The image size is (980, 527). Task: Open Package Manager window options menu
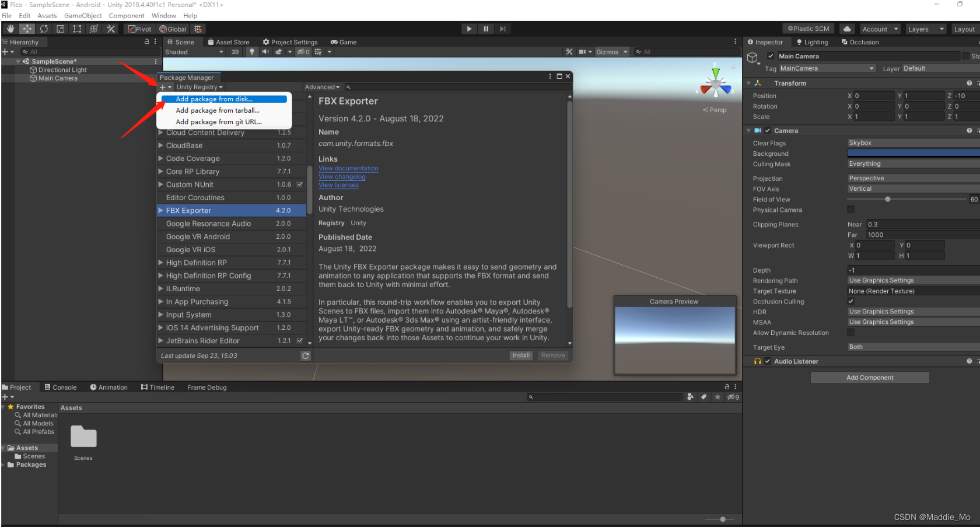pyautogui.click(x=550, y=76)
